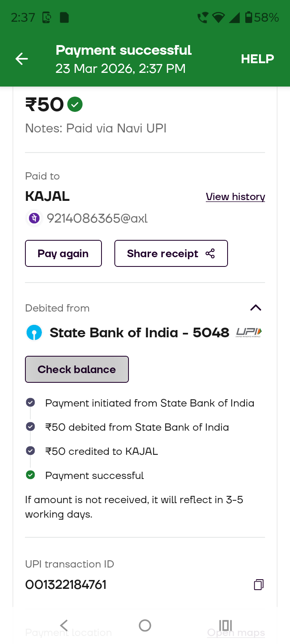290x644 pixels.
Task: Tap the 9214086365@axl UPI address
Action: tap(97, 218)
